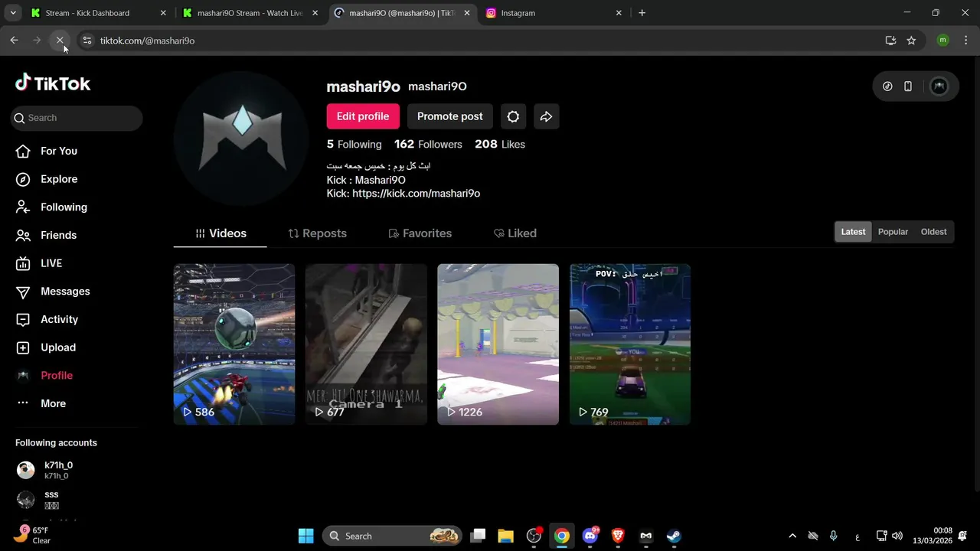Switch to the Favorites tab
The height and width of the screenshot is (551, 980).
pyautogui.click(x=420, y=233)
